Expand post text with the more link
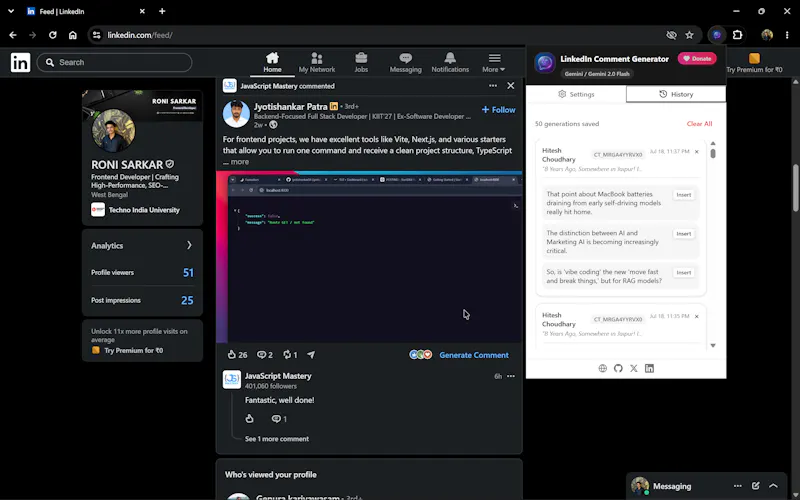The width and height of the screenshot is (800, 500). click(x=239, y=162)
